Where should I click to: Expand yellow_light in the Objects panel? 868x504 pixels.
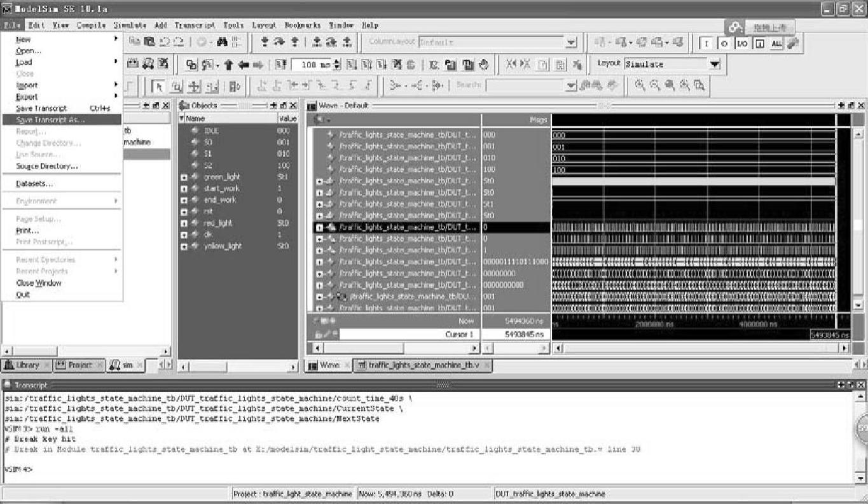tap(184, 246)
